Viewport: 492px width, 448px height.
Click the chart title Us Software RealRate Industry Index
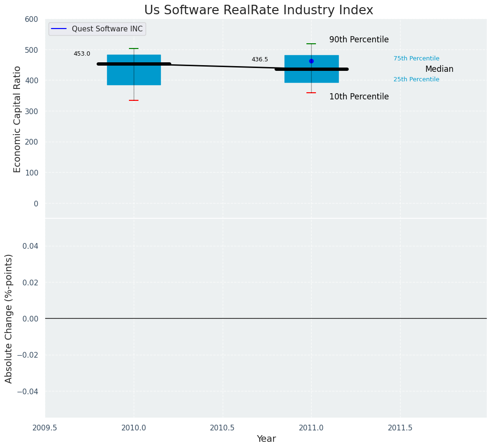(258, 10)
